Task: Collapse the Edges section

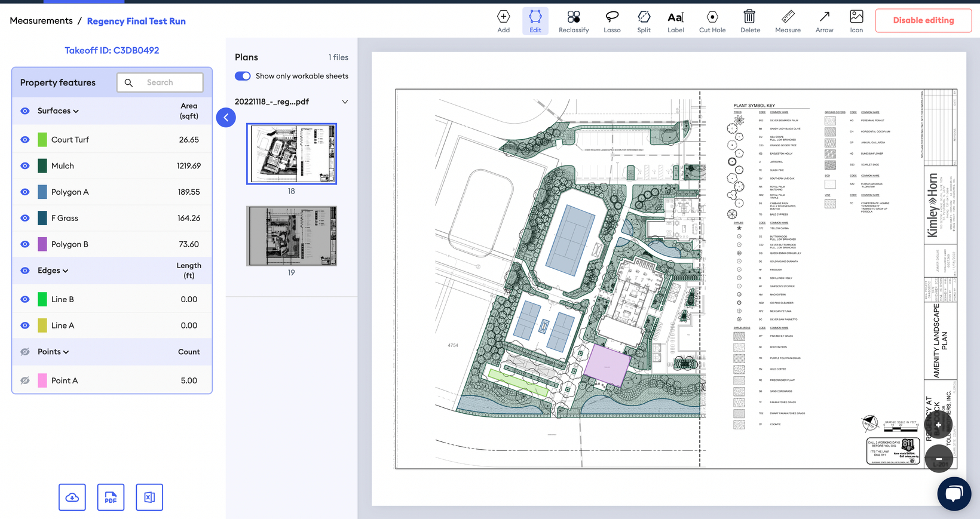Action: (65, 271)
